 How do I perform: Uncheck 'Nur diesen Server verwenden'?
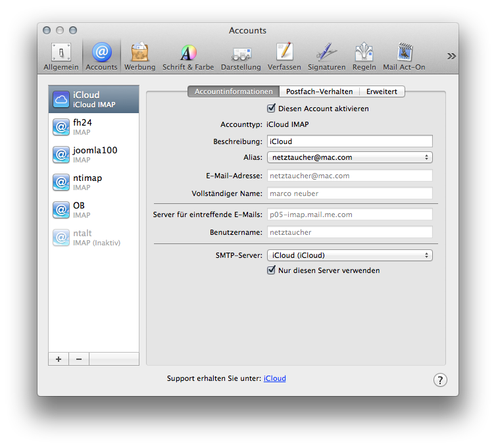271,270
